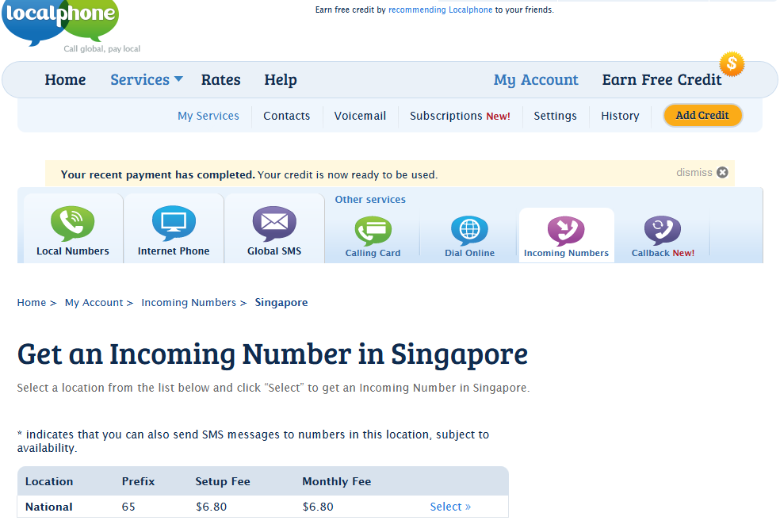Open the Rates page
This screenshot has width=780, height=532.
[x=221, y=79]
